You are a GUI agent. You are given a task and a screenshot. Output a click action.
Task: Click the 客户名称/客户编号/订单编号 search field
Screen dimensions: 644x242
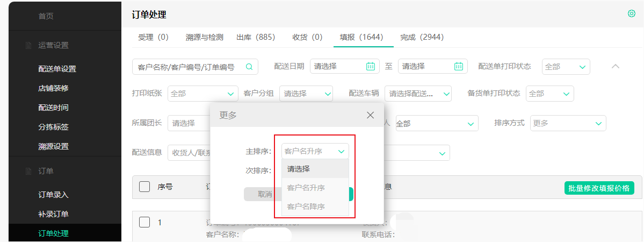[195, 67]
